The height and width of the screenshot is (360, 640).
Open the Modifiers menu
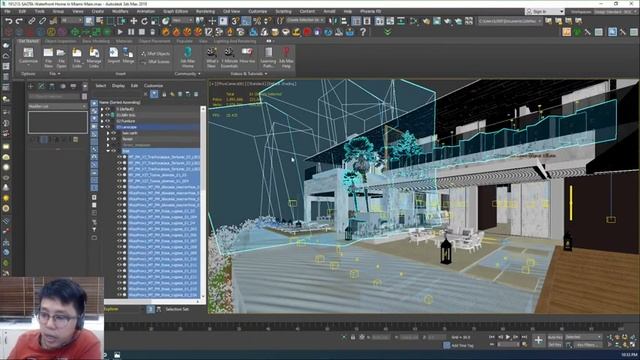click(x=120, y=11)
